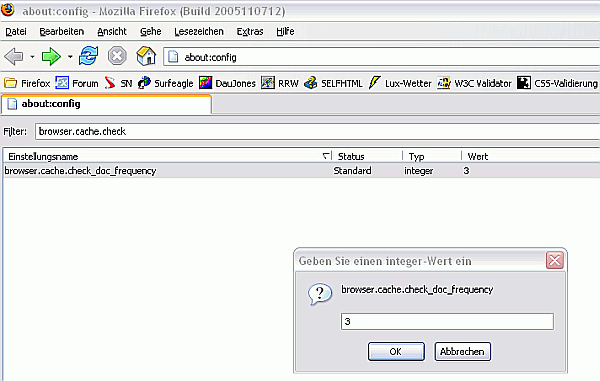Click the integer type cell
600x381 pixels.
[419, 171]
